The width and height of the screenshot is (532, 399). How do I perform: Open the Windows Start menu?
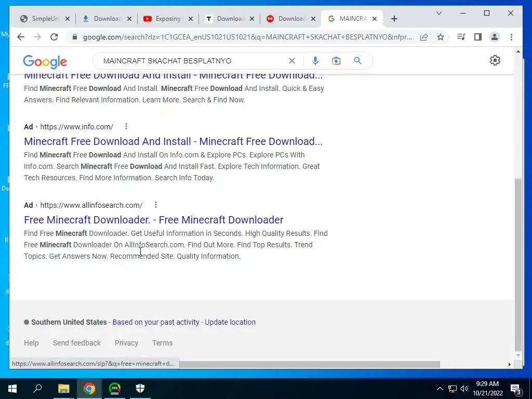[12, 389]
